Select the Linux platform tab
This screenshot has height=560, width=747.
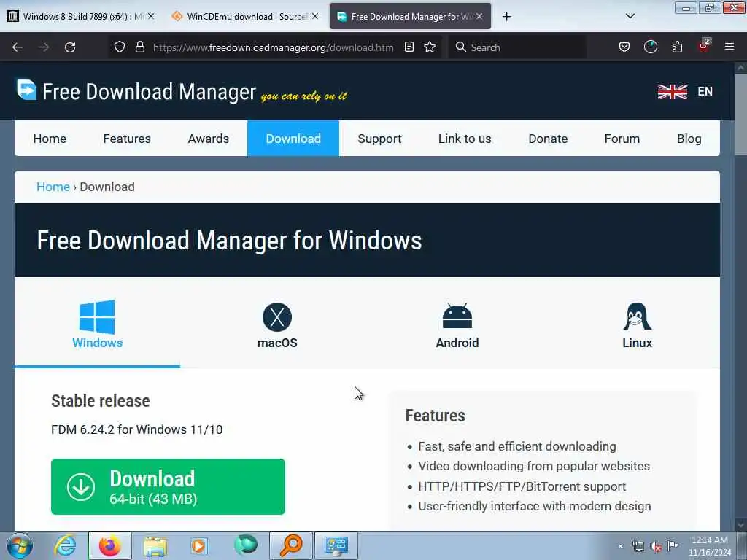pyautogui.click(x=637, y=325)
